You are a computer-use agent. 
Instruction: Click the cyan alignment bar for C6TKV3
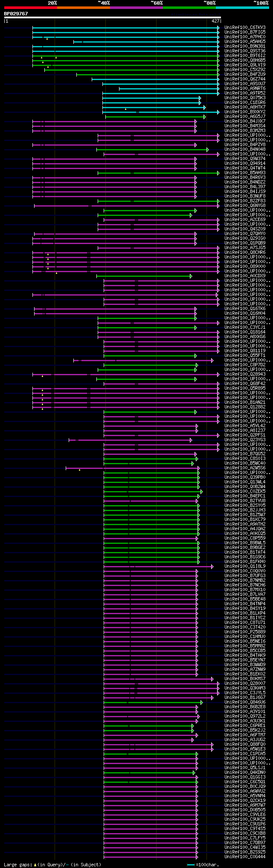pos(126,28)
